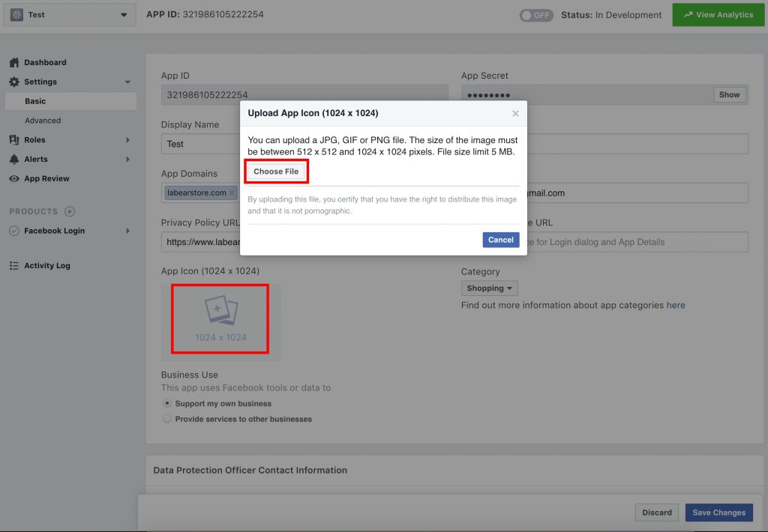The width and height of the screenshot is (768, 532).
Task: Select Provide services to other businesses
Action: click(167, 419)
